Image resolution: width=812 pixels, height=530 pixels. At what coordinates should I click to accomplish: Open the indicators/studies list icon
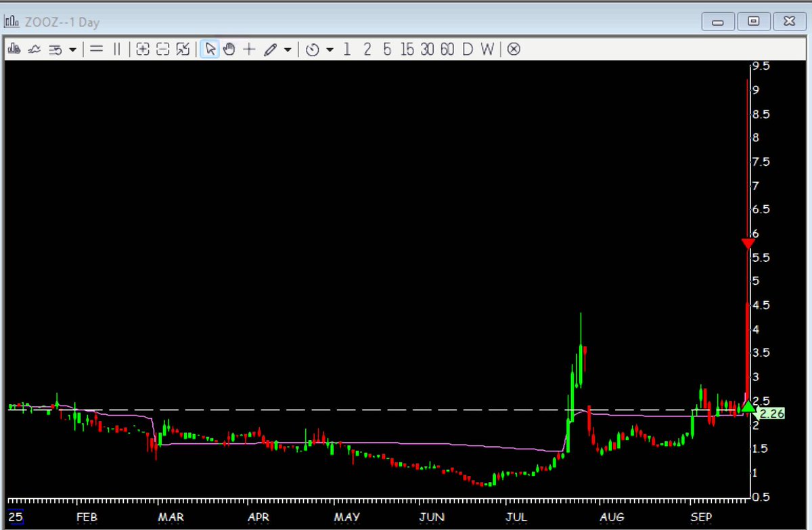pyautogui.click(x=56, y=49)
